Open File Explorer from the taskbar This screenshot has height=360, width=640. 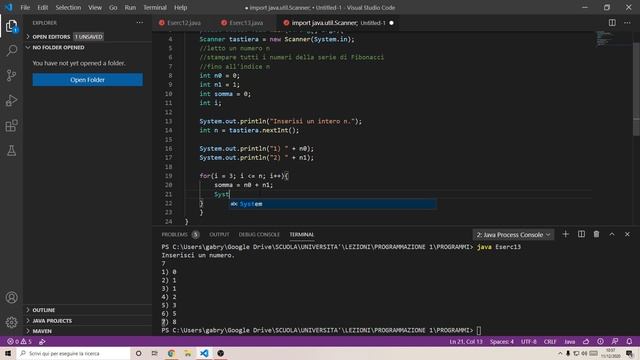point(188,353)
